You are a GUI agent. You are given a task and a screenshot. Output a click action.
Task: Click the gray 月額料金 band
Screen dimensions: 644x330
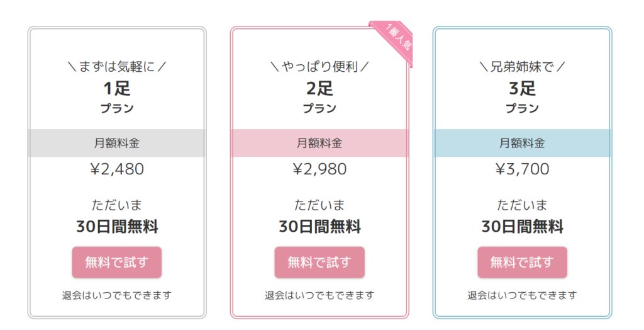click(x=117, y=143)
